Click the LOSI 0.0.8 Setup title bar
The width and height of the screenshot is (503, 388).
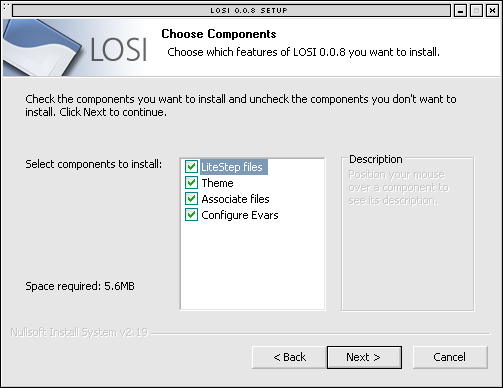tap(231, 10)
